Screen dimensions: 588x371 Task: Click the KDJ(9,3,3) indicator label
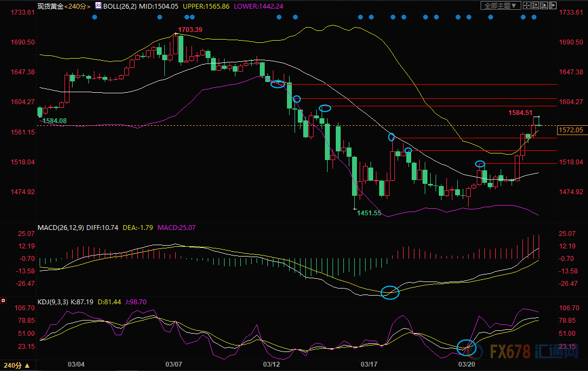coord(53,302)
